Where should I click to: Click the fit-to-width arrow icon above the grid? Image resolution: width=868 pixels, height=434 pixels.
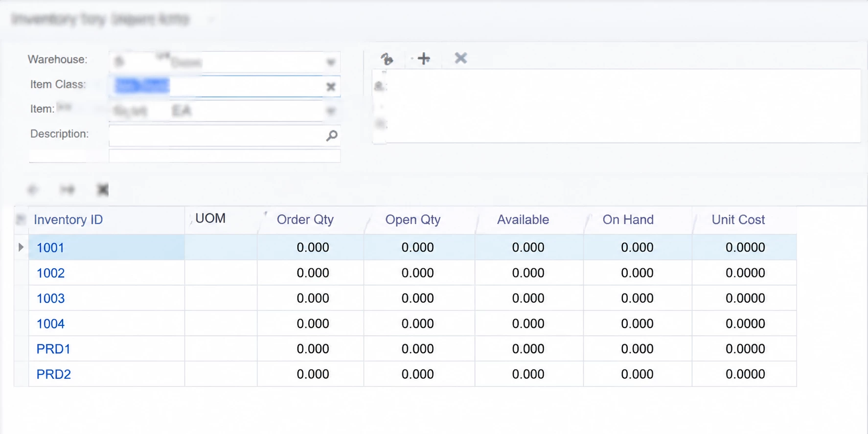pyautogui.click(x=68, y=189)
